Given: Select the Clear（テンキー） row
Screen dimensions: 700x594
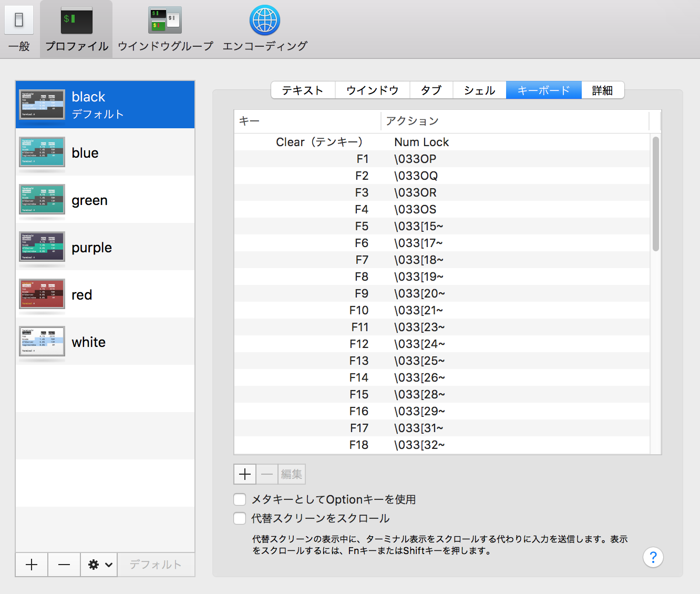Looking at the screenshot, I should pyautogui.click(x=442, y=142).
